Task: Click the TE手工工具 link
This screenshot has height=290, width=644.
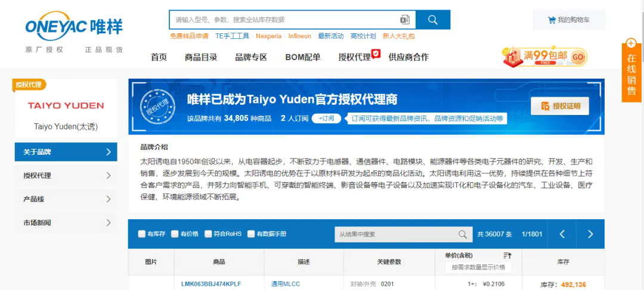Action: [x=233, y=36]
